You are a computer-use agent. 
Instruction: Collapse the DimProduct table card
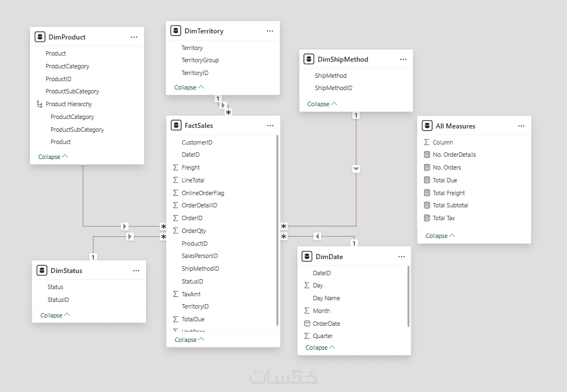pos(53,157)
